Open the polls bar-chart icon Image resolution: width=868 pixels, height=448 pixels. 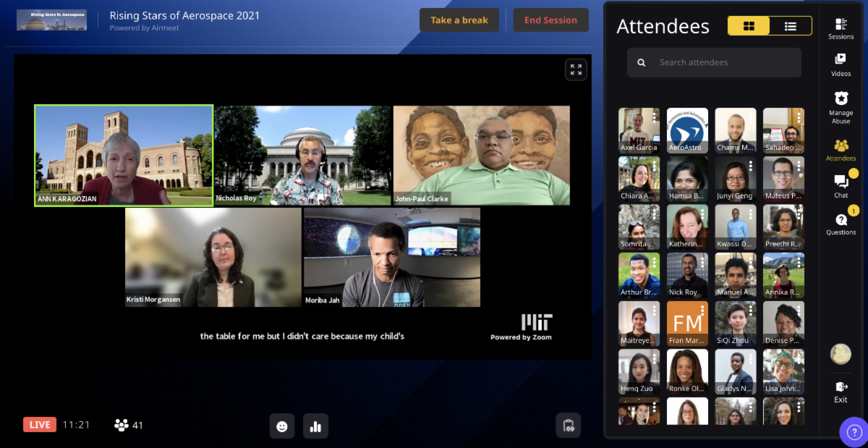315,426
